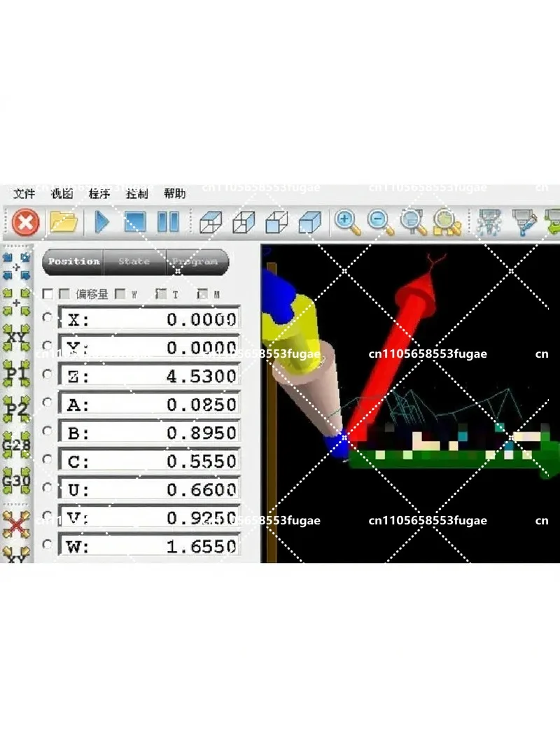The width and height of the screenshot is (560, 747).
Task: Click the W position field showing 1.6550
Action: pyautogui.click(x=149, y=546)
